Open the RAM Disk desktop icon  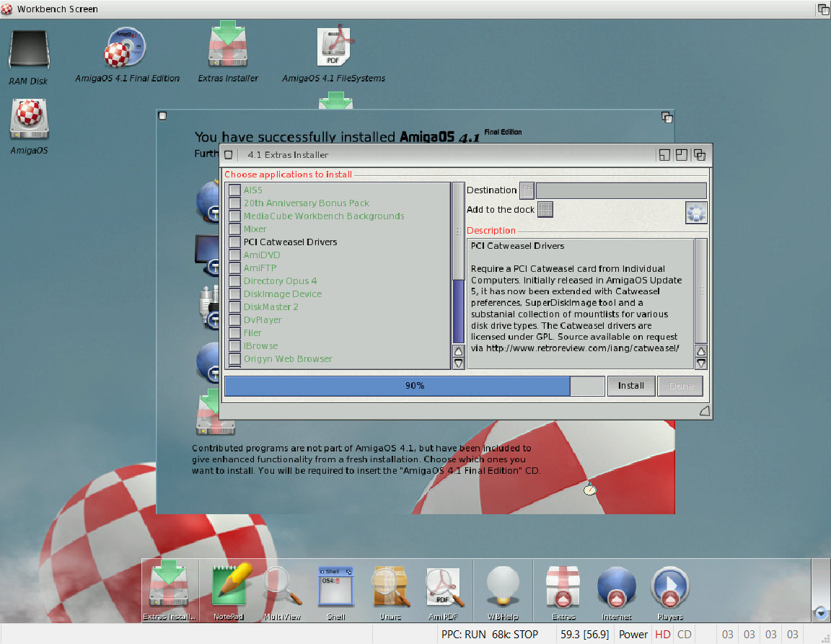point(29,50)
